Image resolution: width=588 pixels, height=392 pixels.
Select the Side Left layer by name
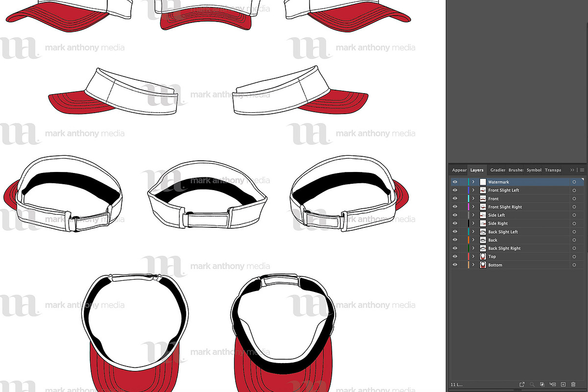click(x=496, y=215)
